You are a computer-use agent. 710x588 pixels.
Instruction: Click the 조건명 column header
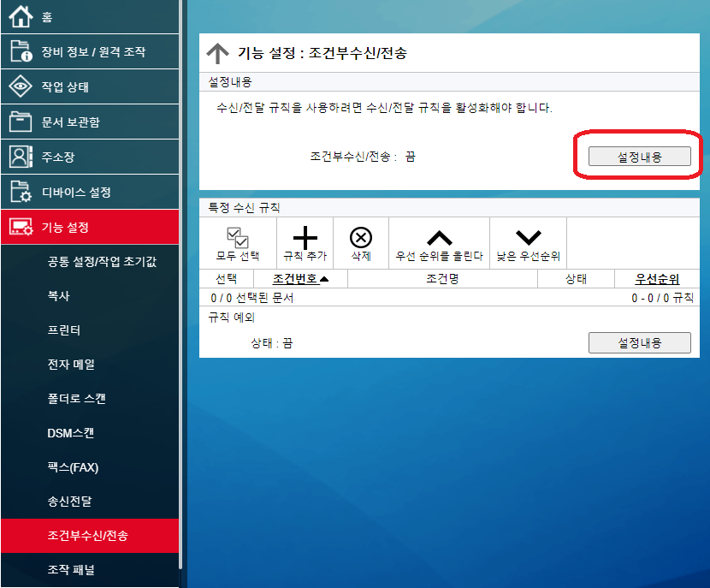coord(442,279)
